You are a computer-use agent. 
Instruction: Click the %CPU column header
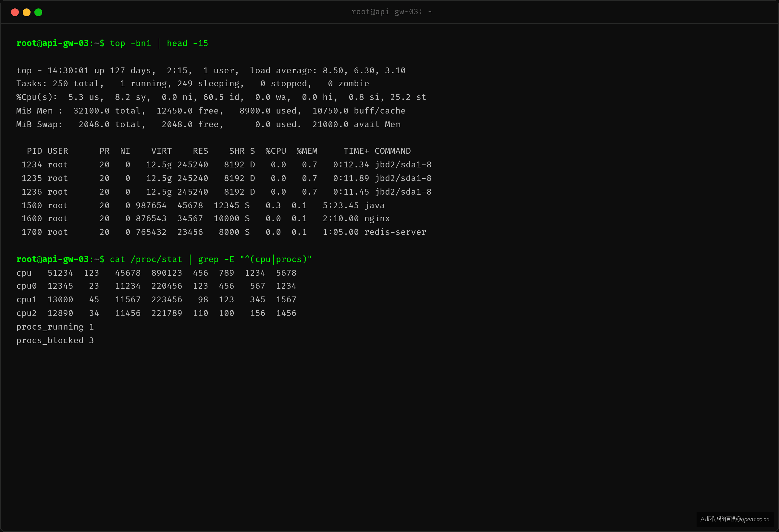pos(276,151)
